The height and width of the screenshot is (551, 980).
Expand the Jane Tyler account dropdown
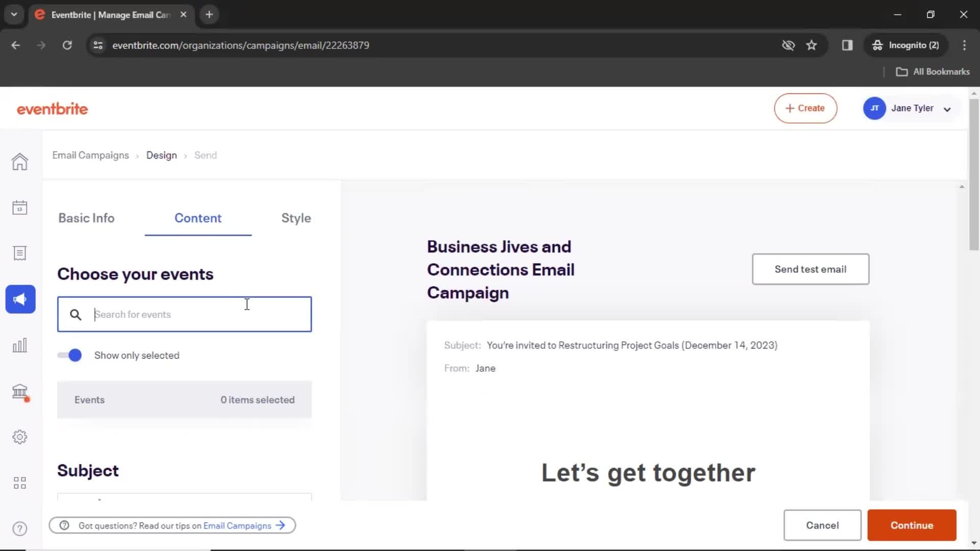(947, 109)
